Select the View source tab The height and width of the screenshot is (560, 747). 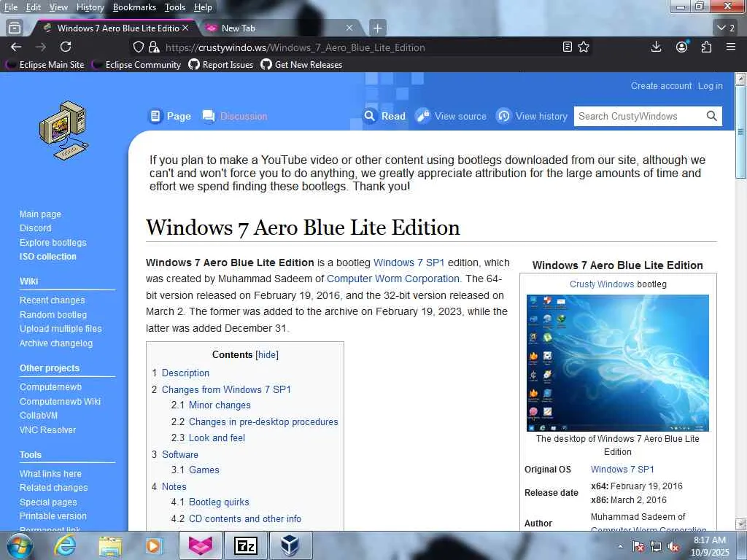pos(451,116)
